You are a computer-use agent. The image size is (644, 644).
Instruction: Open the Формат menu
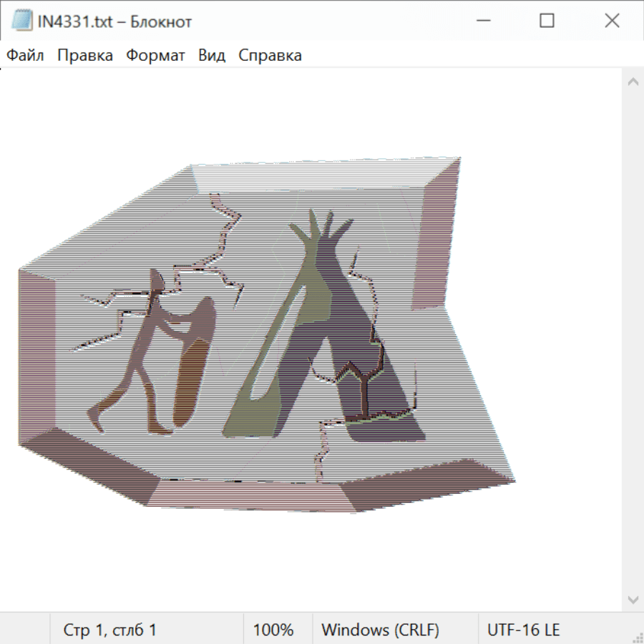[155, 56]
